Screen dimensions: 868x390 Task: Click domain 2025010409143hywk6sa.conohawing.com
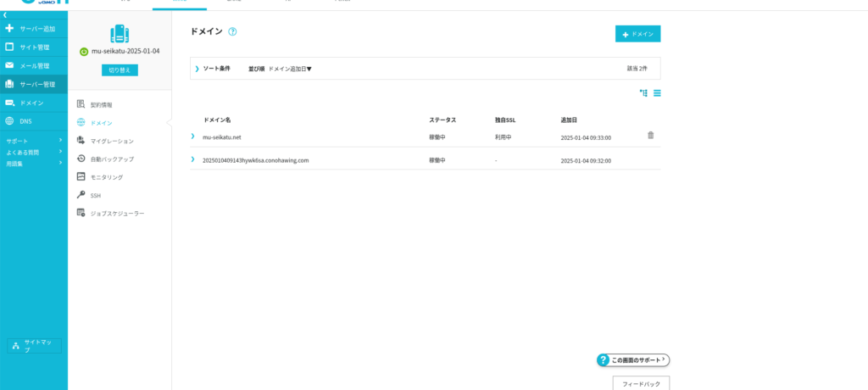click(255, 160)
